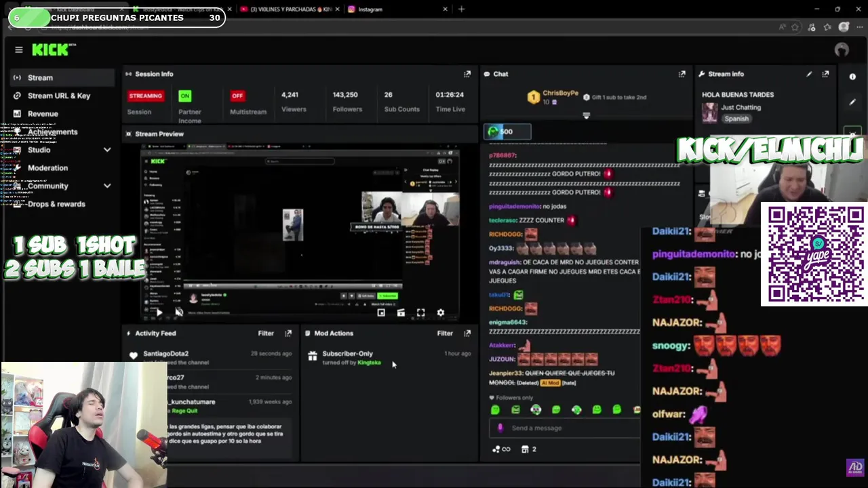Open the Moderation sidebar item
Screen dimensions: 868x488
(x=47, y=168)
